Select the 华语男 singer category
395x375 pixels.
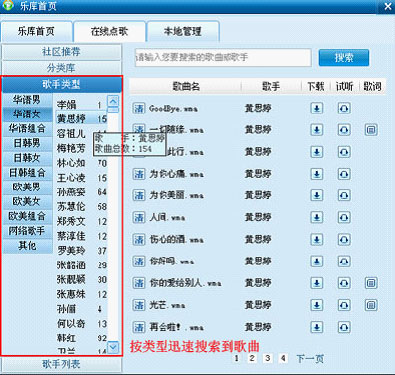click(x=27, y=100)
